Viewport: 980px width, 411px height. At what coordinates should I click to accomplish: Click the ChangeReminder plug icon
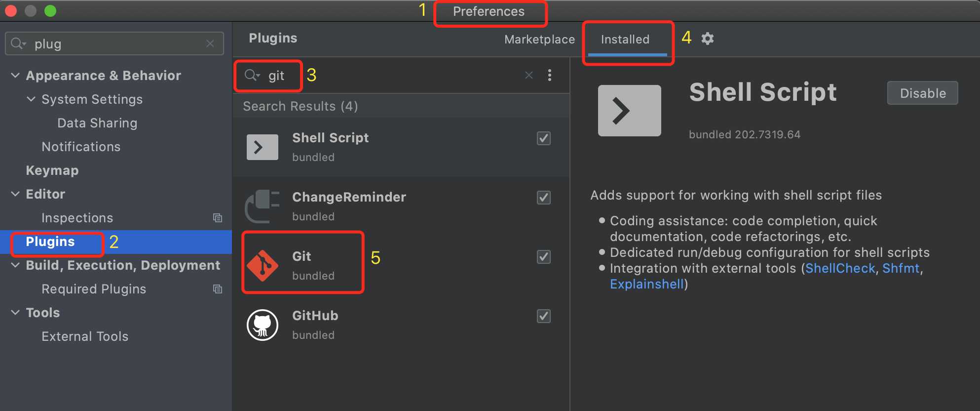pyautogui.click(x=263, y=206)
